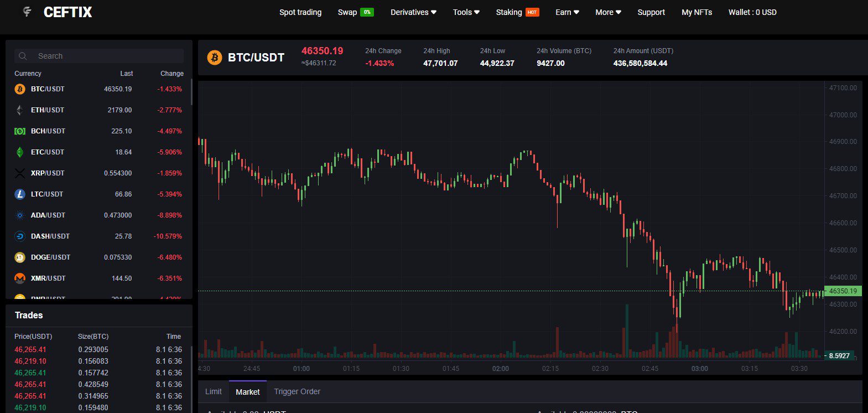Screen dimensions: 868x413
Task: Click the trade row with size 0.293005
Action: [x=98, y=349]
